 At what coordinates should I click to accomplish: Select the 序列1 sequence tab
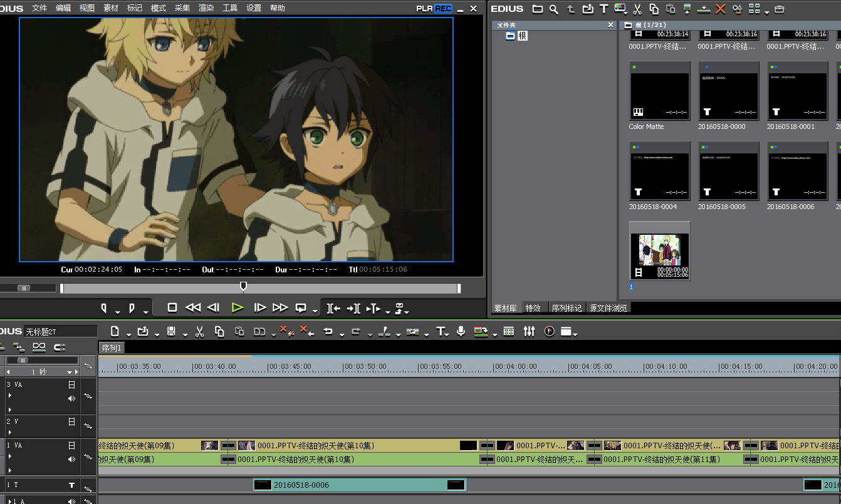click(112, 348)
